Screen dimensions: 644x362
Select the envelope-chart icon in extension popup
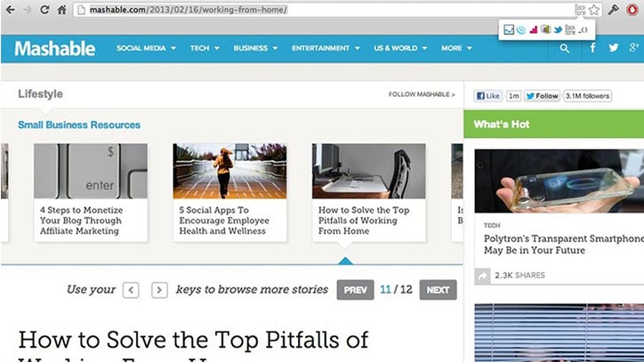click(509, 29)
